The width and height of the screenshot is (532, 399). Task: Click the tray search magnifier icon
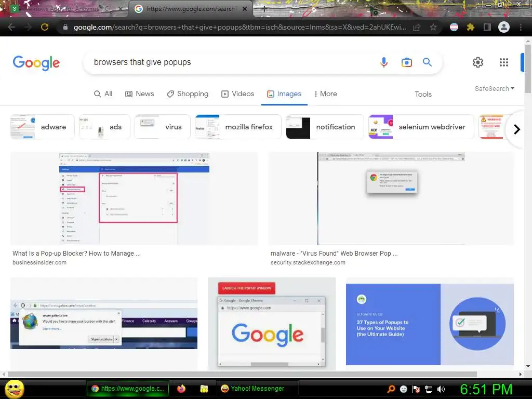[x=391, y=389]
